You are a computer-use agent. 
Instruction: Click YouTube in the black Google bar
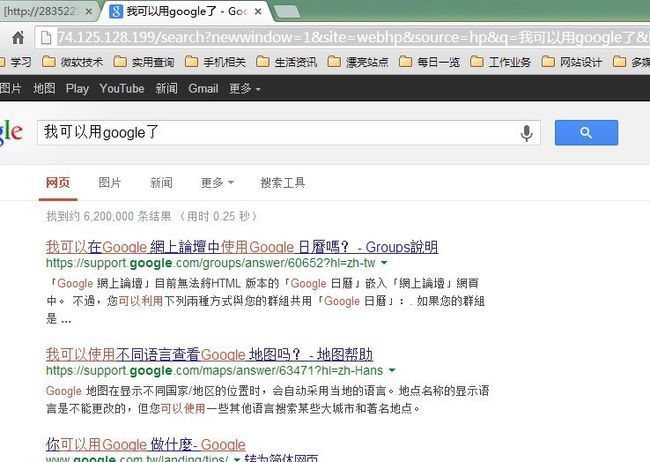(x=122, y=88)
